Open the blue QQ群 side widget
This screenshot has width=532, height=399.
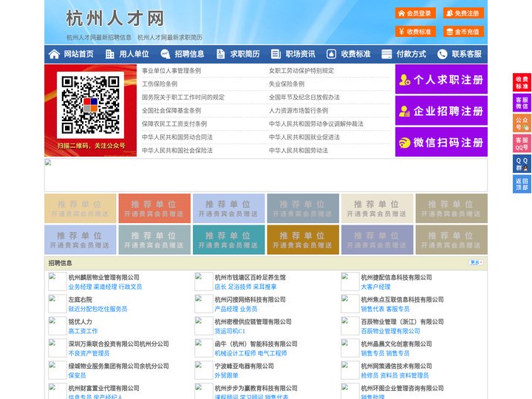(522, 164)
